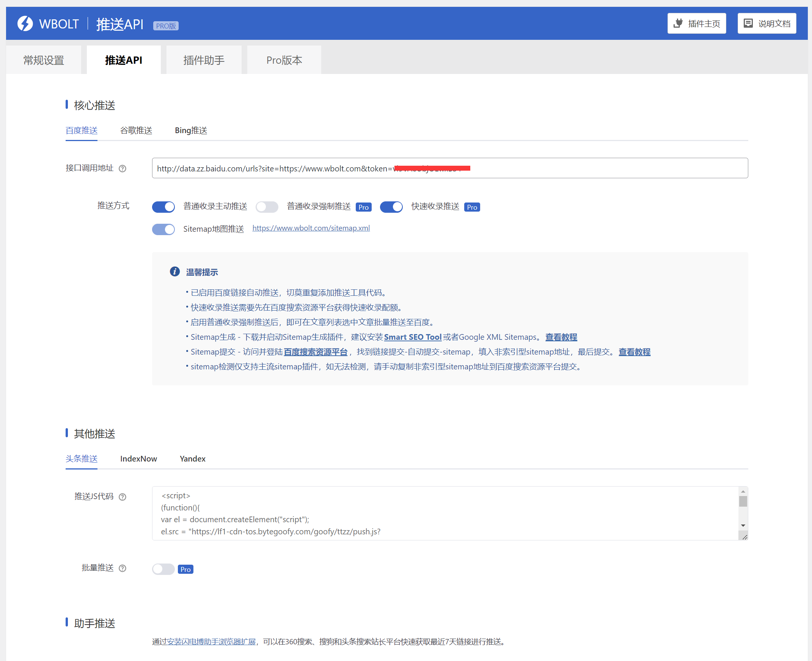
Task: Open the wbolt.com sitemap.xml link
Action: click(x=311, y=228)
